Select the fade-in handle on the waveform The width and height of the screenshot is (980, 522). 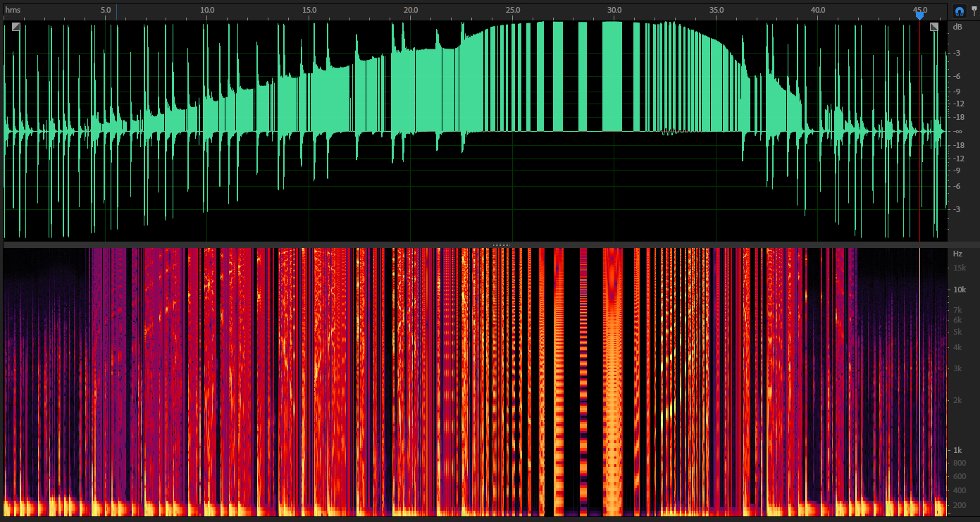click(16, 27)
